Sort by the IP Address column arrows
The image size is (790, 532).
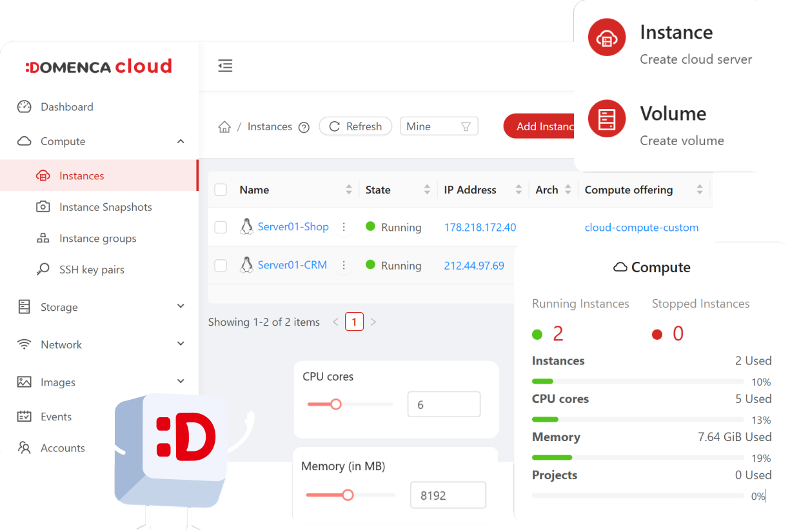[x=518, y=190]
